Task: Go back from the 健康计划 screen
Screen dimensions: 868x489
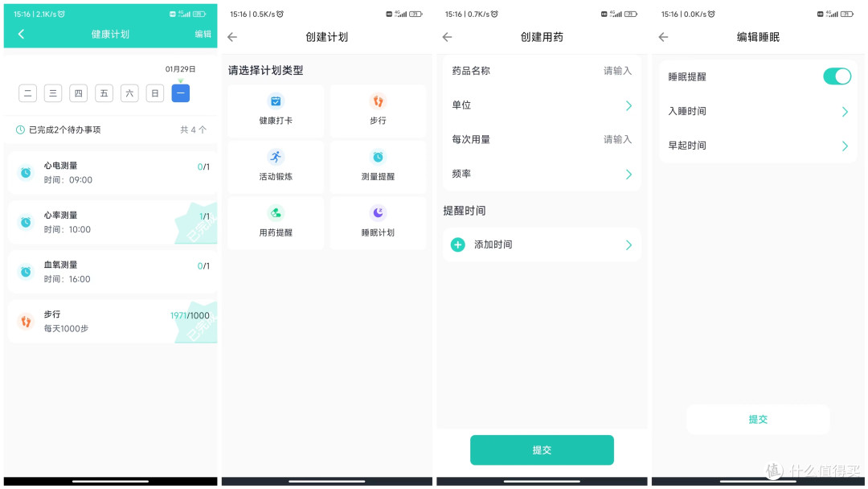Action: 21,35
